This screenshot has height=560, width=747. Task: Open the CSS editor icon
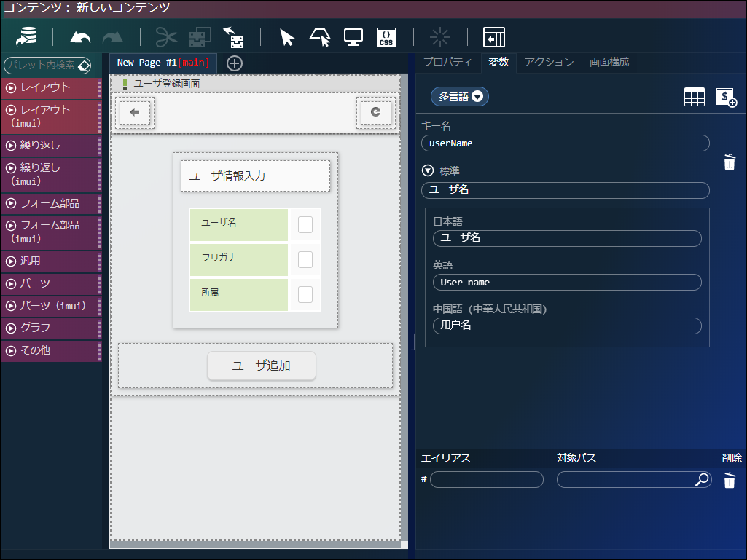[386, 37]
